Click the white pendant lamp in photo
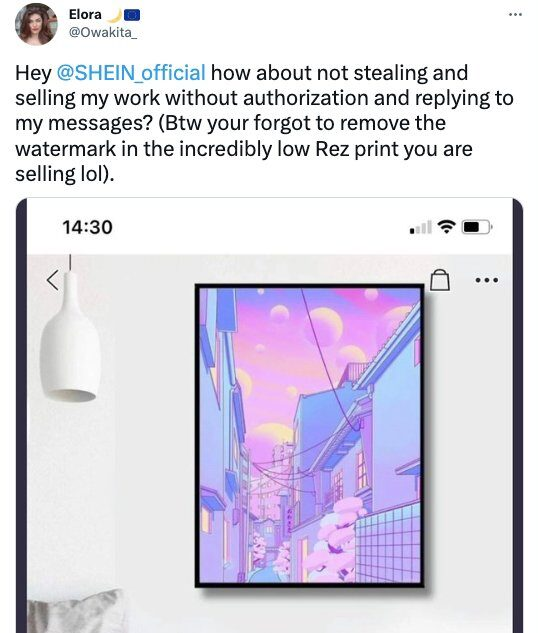The width and height of the screenshot is (538, 633). coord(69,336)
